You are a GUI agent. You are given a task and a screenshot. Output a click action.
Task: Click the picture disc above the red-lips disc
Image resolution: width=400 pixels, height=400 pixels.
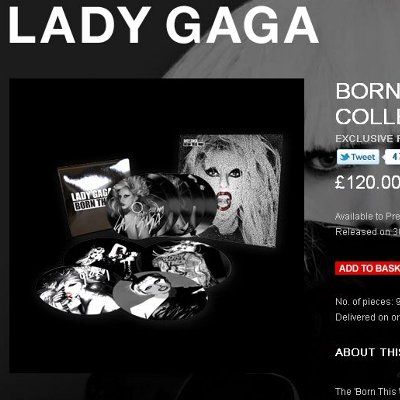click(103, 255)
